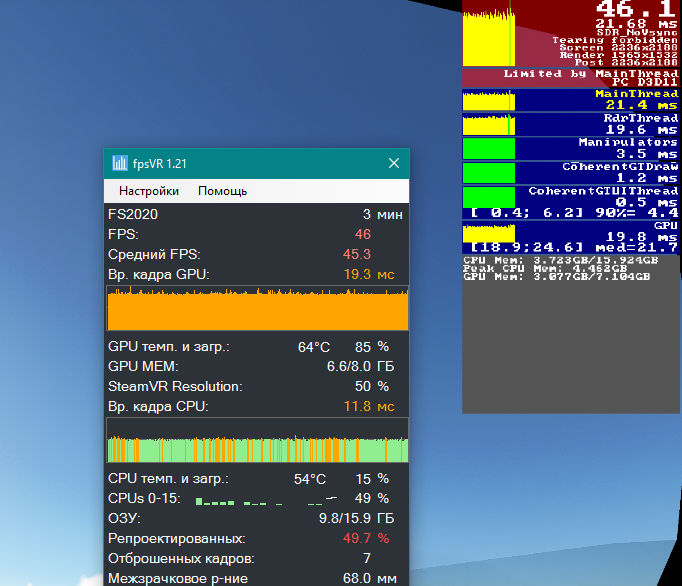Click the 'Вр. кадра CPU' value 11.8 мс
Viewport: 682px width, 586px height.
[369, 406]
